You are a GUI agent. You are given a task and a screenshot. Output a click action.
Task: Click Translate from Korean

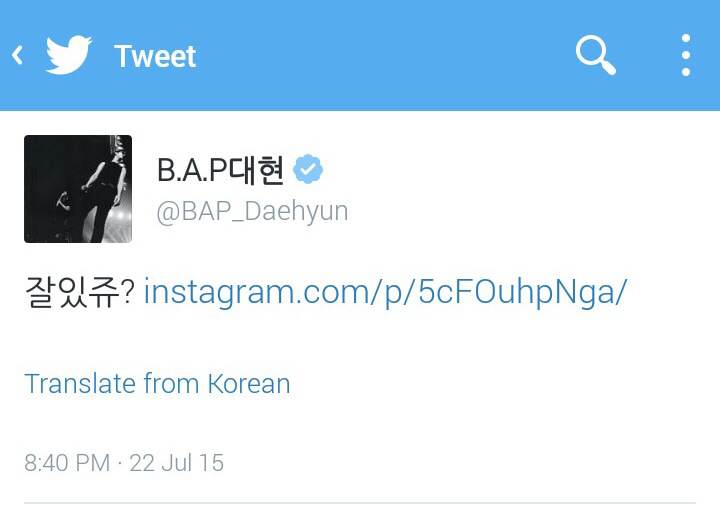157,384
